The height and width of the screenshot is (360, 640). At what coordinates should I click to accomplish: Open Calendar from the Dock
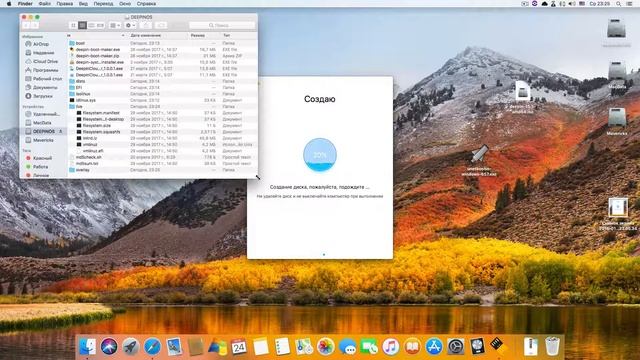[x=239, y=347]
